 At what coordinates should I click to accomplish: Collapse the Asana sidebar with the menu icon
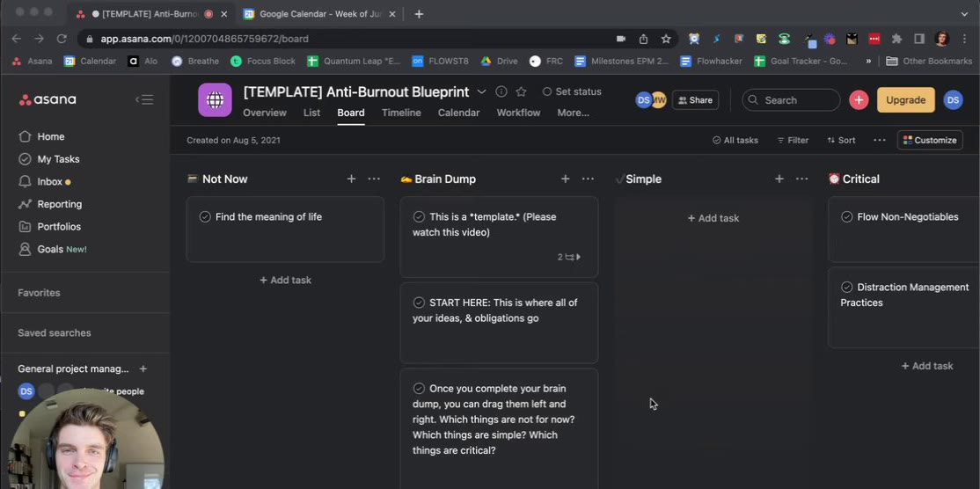coord(144,100)
